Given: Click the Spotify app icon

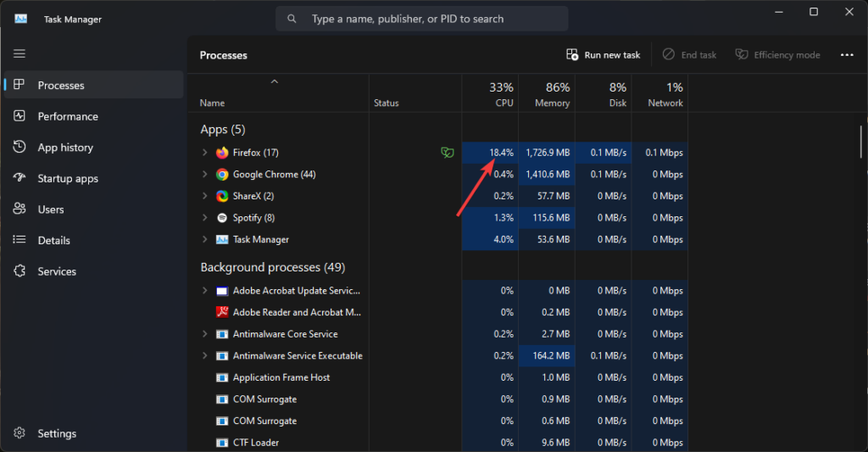Looking at the screenshot, I should 222,218.
